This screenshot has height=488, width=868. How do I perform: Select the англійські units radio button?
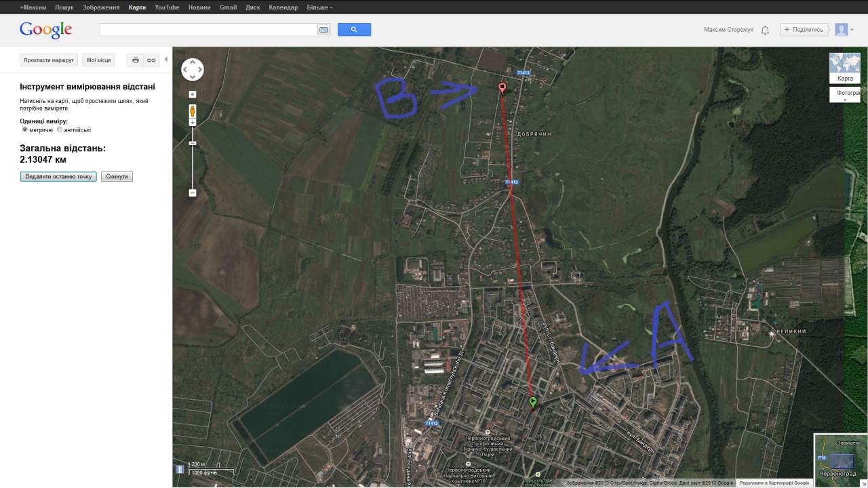[x=60, y=129]
